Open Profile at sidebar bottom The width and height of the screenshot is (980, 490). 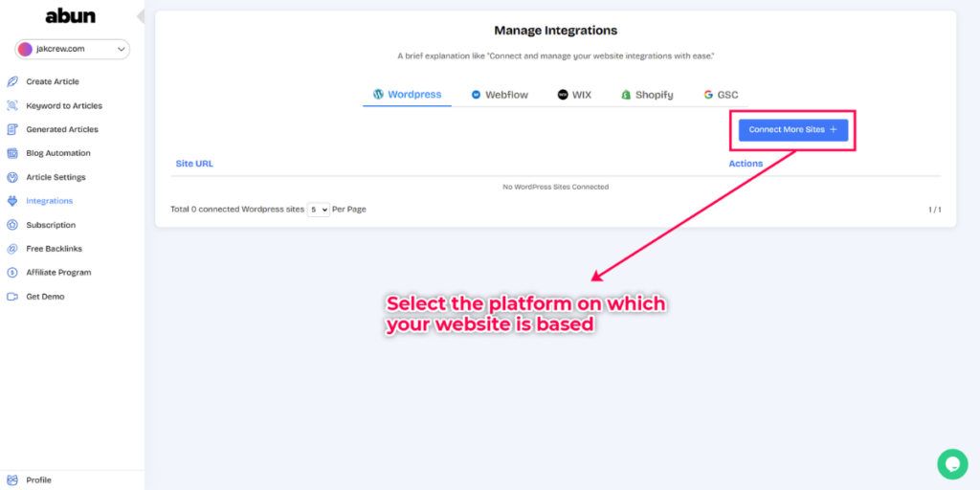(38, 480)
